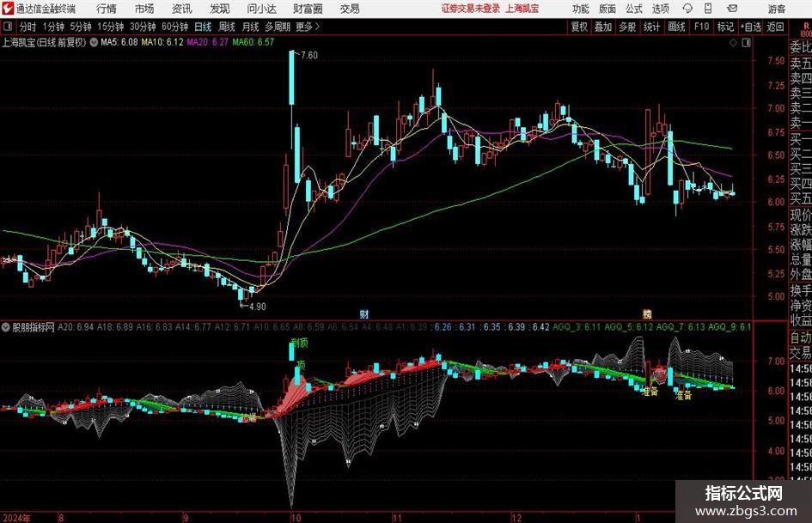Click the 财 finance marker on chart
The height and width of the screenshot is (523, 812).
(364, 313)
